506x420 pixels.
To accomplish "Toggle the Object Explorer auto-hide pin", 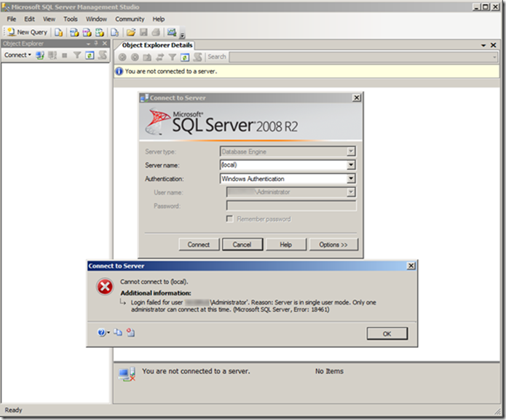I will (96, 43).
